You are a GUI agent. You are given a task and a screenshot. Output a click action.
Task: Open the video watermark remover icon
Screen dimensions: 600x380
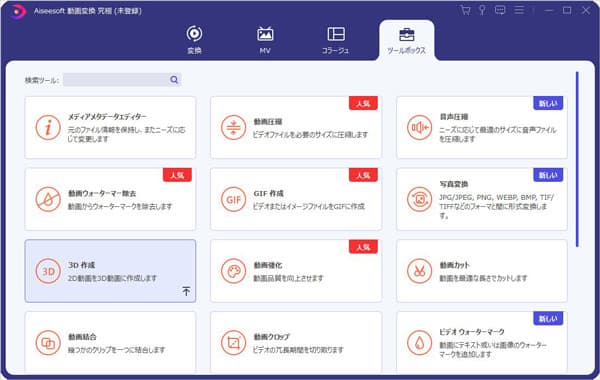(48, 199)
